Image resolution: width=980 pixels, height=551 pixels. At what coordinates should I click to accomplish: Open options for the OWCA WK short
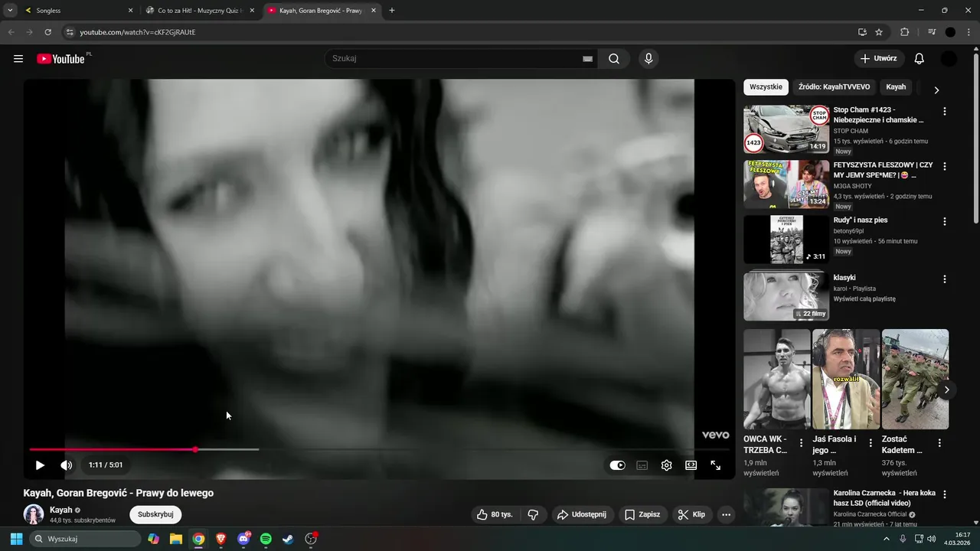(802, 443)
